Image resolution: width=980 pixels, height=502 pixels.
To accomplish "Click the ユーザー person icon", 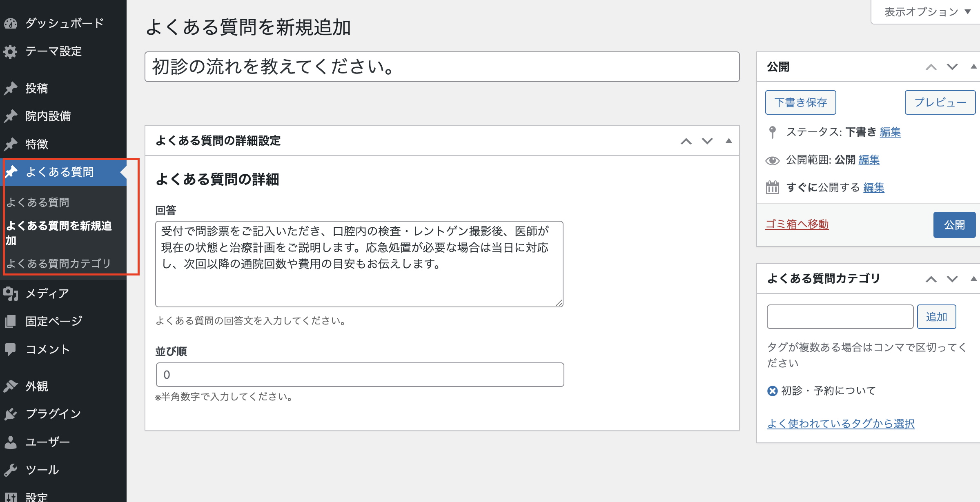I will (11, 442).
